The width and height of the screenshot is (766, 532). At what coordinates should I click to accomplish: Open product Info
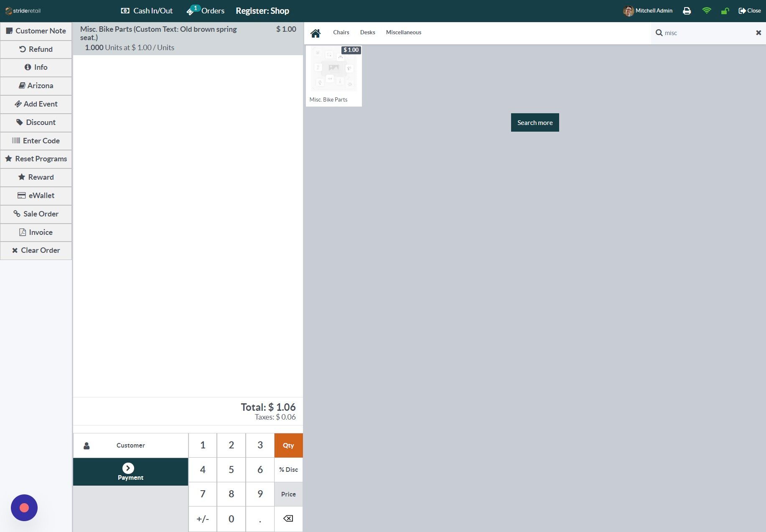click(x=36, y=67)
